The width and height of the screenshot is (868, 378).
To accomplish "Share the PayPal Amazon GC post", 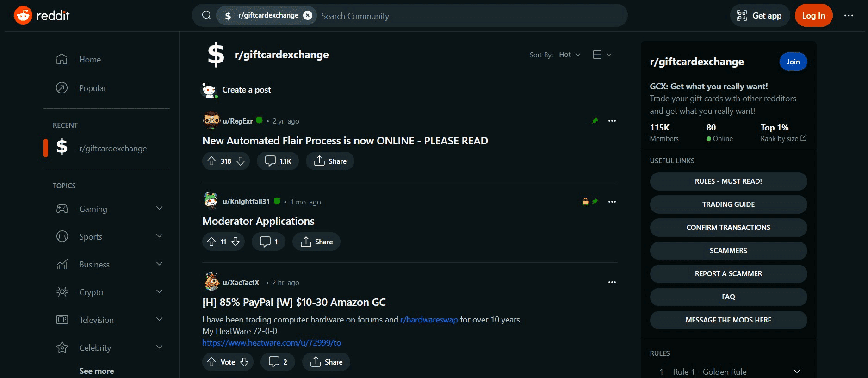I will [x=326, y=362].
